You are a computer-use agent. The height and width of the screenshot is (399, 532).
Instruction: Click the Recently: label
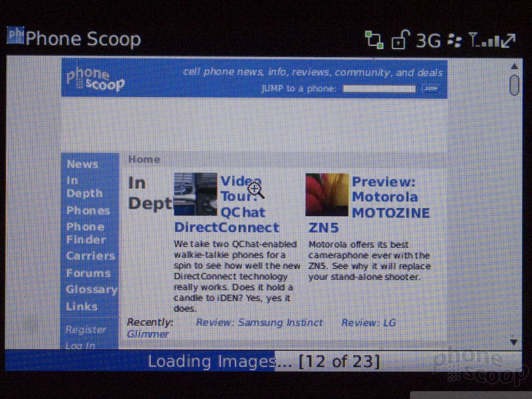[150, 322]
